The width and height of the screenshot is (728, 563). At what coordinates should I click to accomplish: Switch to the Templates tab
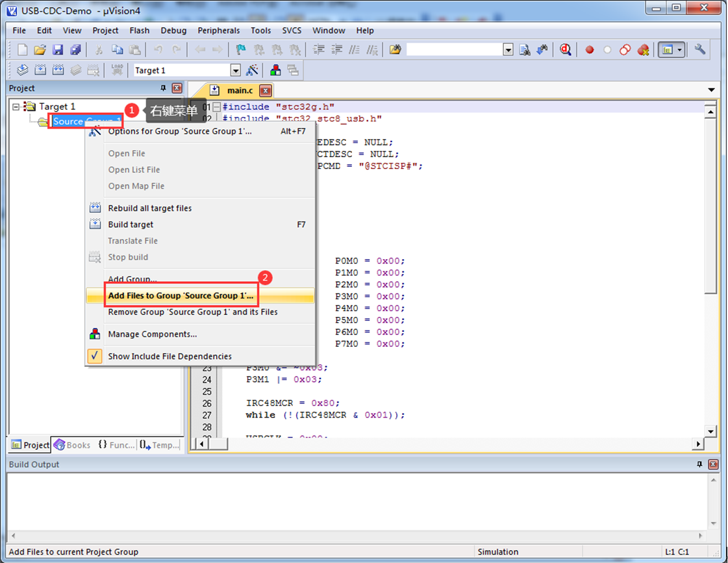(159, 445)
